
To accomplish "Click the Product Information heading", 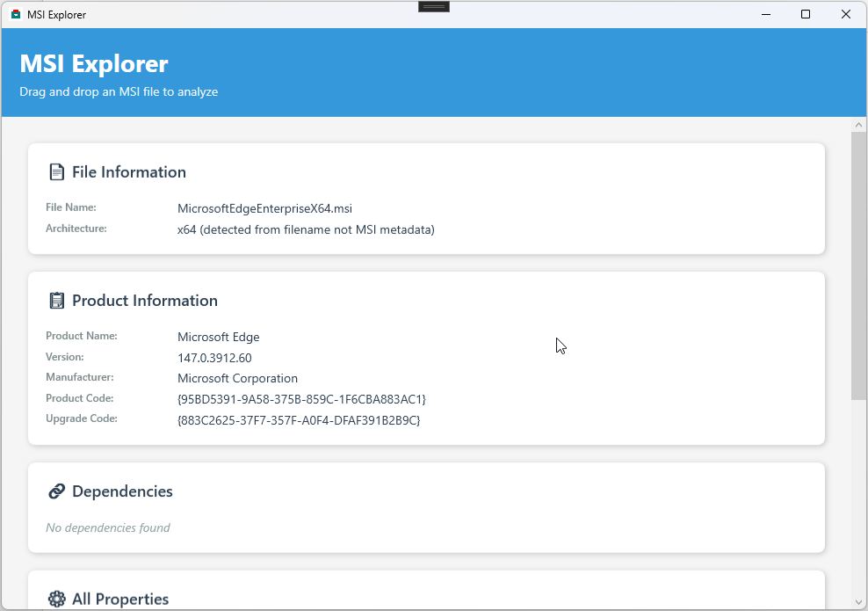I will point(144,301).
